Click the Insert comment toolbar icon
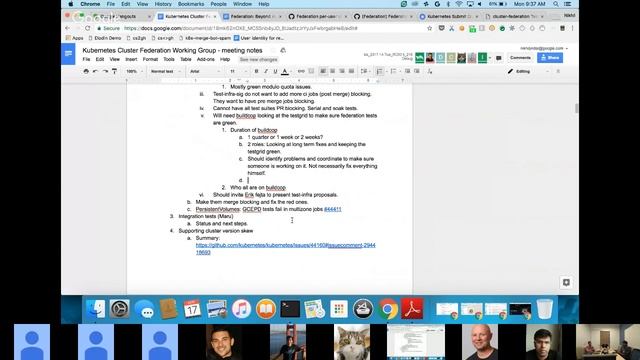The height and width of the screenshot is (360, 640). [311, 71]
